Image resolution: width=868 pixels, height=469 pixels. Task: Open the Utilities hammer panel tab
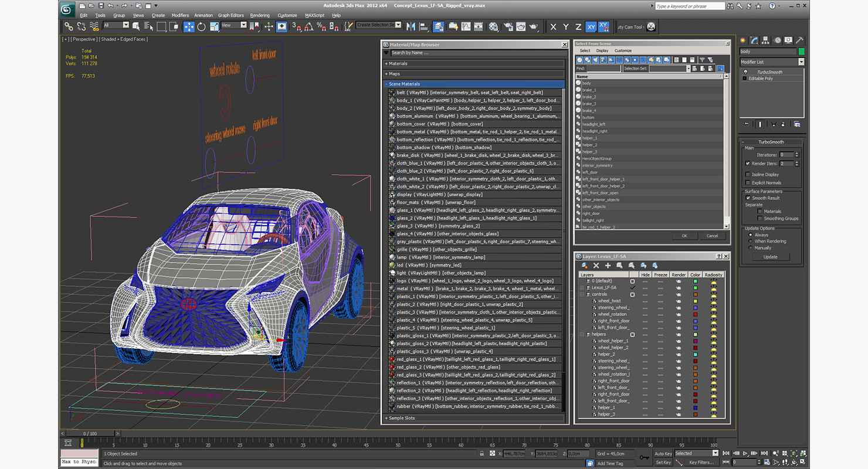799,40
